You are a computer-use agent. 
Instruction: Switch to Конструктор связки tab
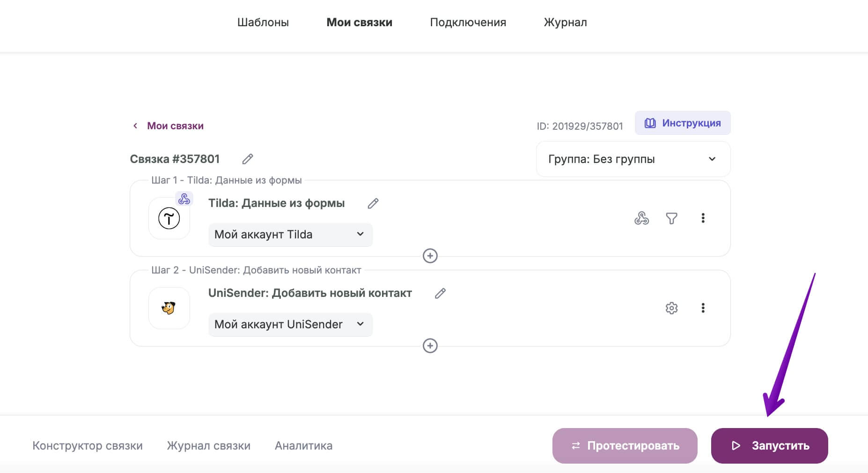[x=88, y=446]
